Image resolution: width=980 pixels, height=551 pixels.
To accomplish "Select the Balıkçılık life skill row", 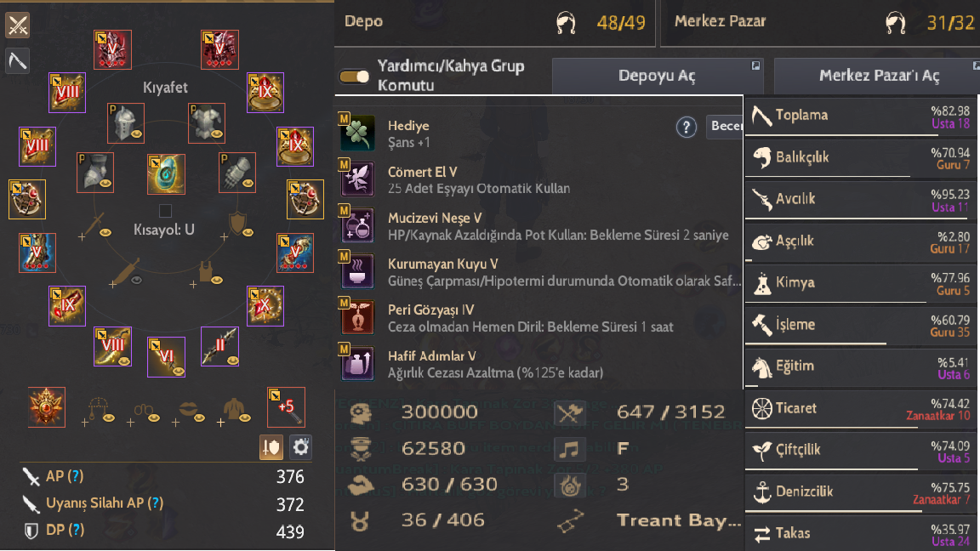I will 861,157.
